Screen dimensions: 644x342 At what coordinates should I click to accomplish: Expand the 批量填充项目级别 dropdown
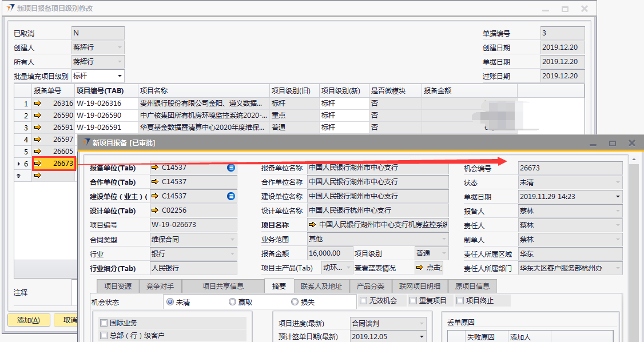(x=120, y=75)
